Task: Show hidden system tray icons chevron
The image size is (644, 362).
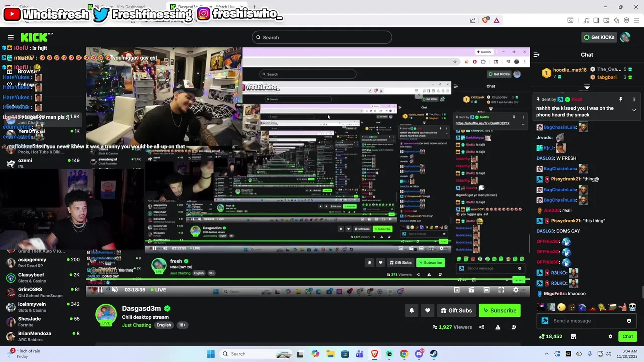Action: 547,354
